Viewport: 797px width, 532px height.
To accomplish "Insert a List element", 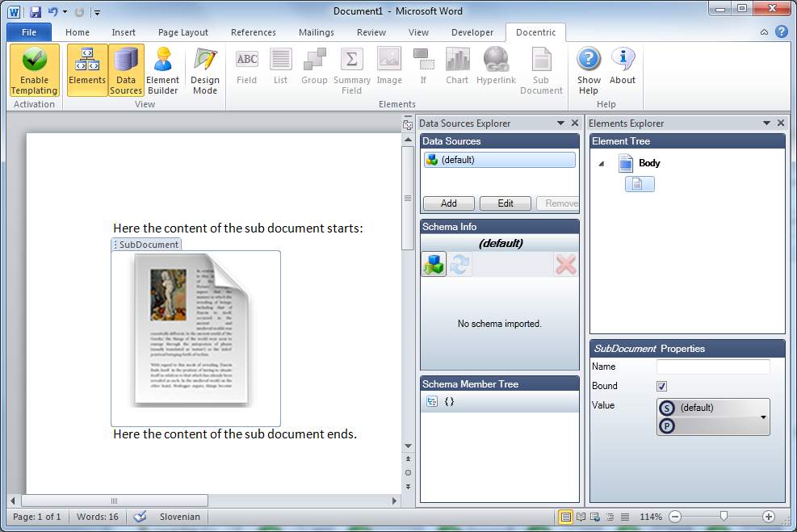I will click(280, 66).
